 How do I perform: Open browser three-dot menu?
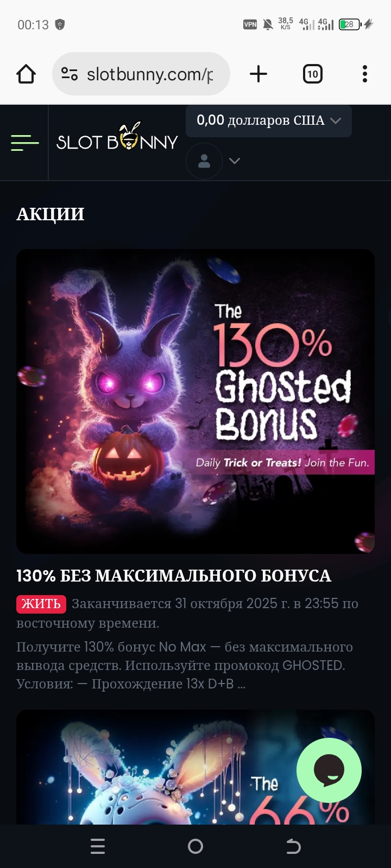(365, 74)
